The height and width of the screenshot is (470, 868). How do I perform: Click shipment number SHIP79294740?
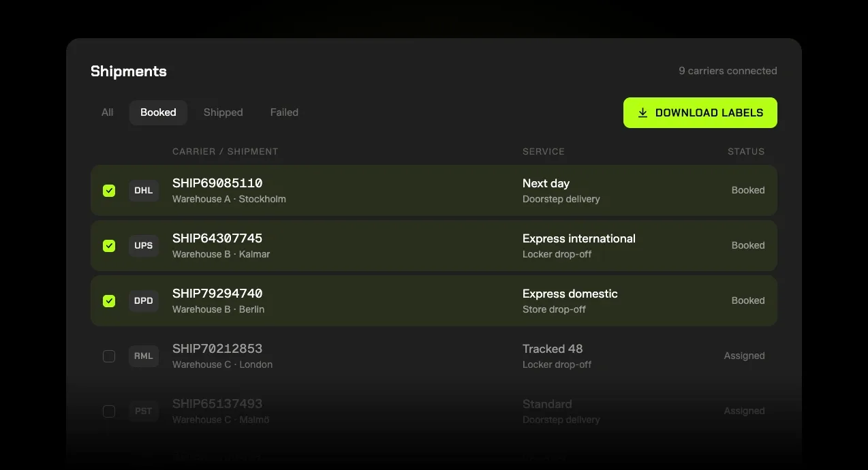[217, 294]
